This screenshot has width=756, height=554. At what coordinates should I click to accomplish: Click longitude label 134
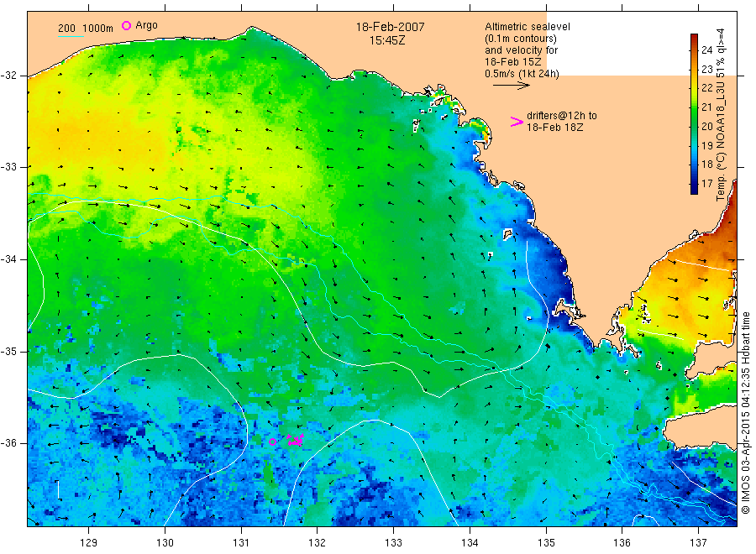[470, 543]
